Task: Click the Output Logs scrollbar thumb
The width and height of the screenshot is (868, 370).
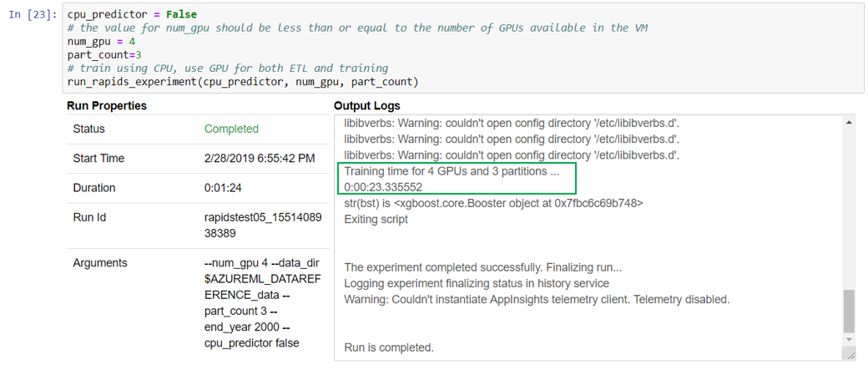Action: coord(850,311)
